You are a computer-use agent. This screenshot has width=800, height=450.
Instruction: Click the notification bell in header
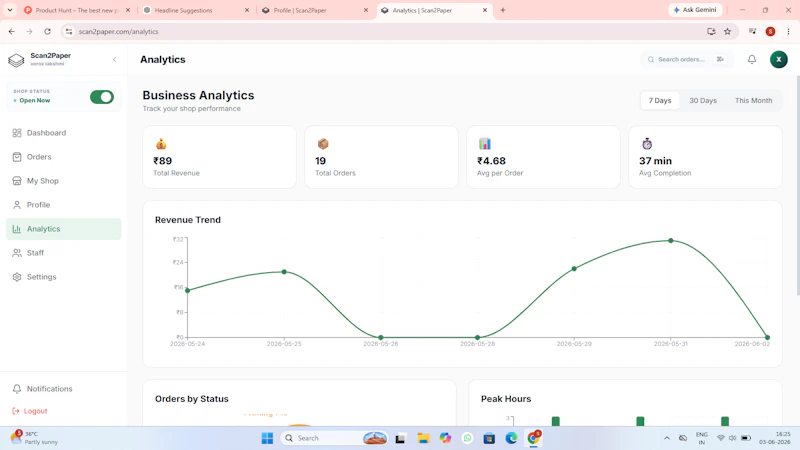(752, 60)
